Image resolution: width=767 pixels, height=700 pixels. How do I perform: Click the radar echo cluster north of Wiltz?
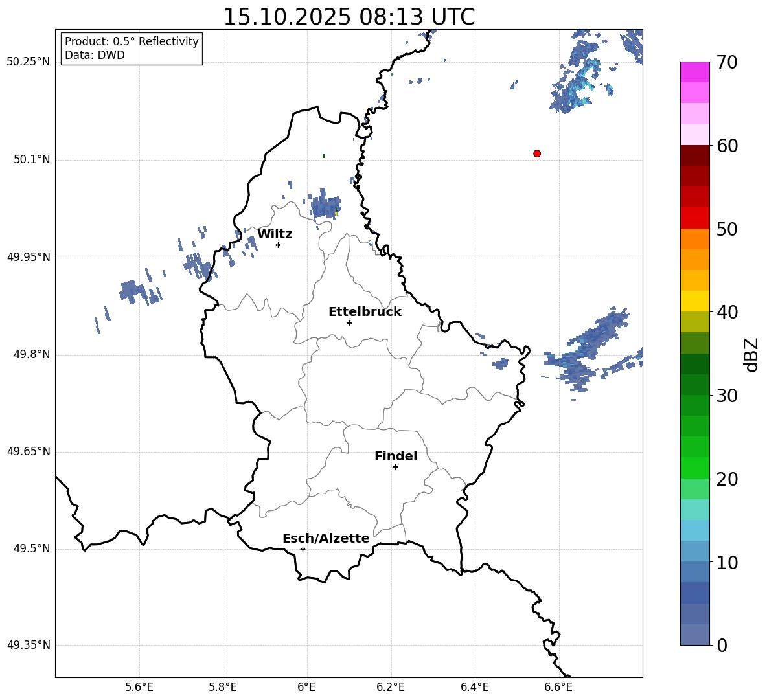pyautogui.click(x=325, y=206)
